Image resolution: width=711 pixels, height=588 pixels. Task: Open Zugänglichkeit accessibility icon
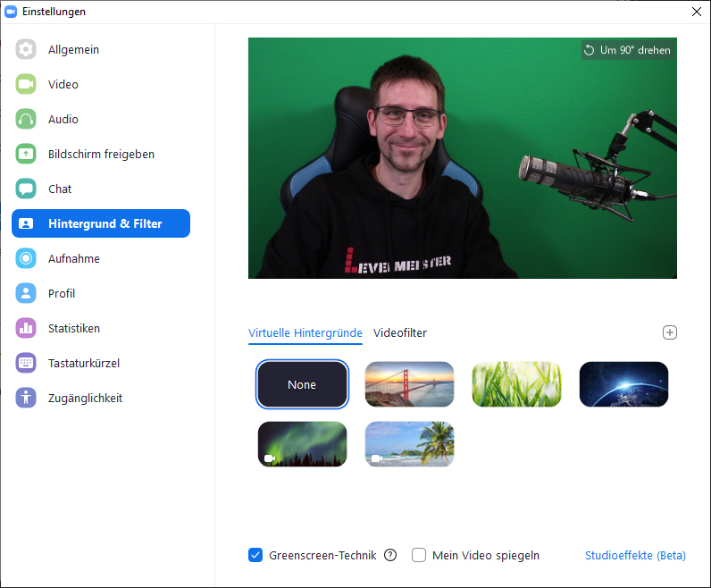tap(26, 399)
